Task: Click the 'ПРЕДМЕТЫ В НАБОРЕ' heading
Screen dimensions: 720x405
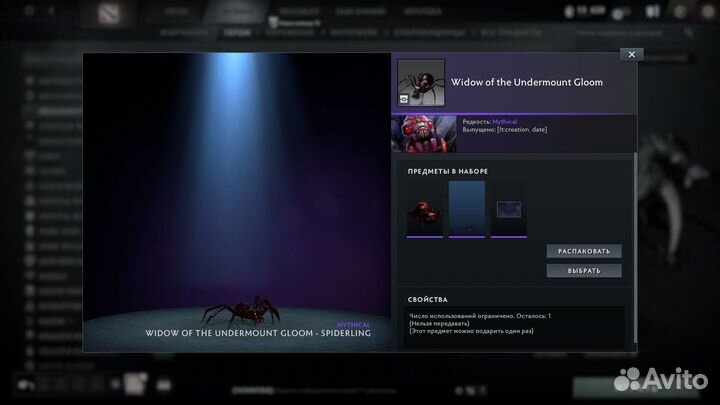Action: [448, 171]
